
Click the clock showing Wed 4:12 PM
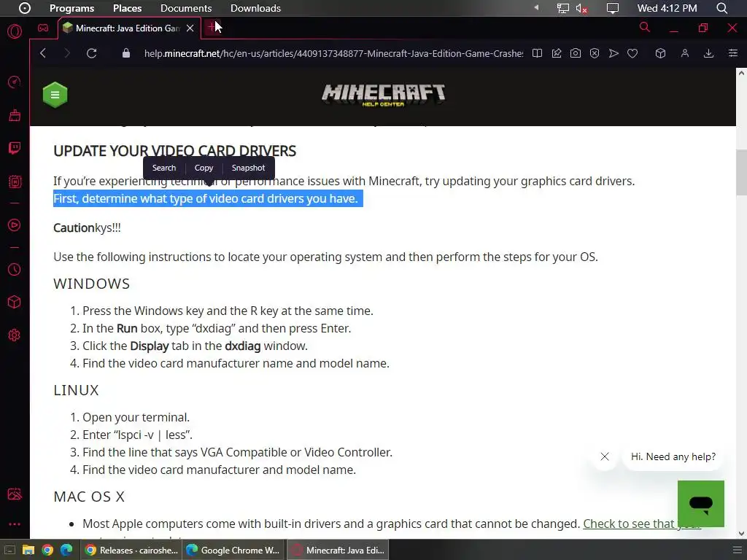(x=667, y=8)
